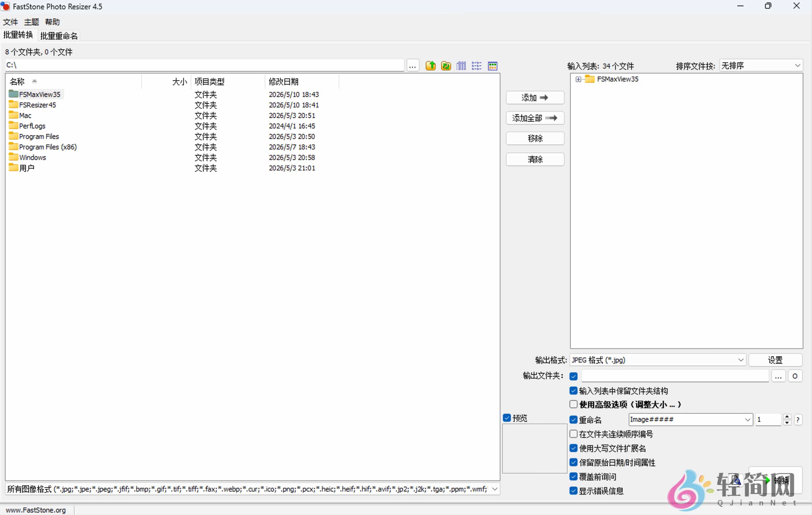Open the 文件 menu
This screenshot has width=812, height=515.
tap(10, 22)
